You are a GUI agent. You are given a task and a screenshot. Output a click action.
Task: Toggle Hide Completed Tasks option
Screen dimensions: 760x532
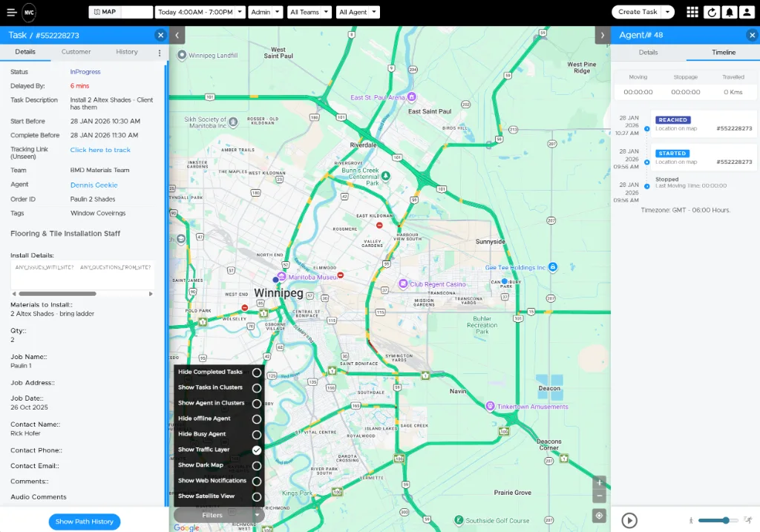pyautogui.click(x=257, y=372)
